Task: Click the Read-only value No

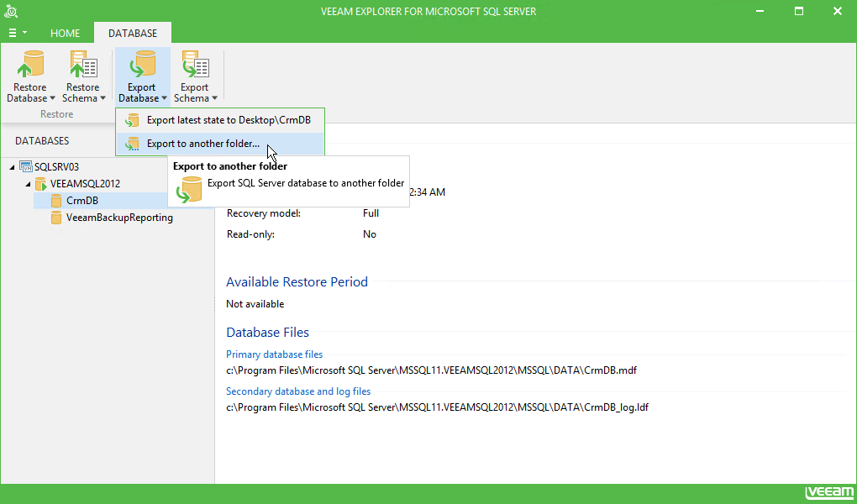Action: [x=370, y=234]
